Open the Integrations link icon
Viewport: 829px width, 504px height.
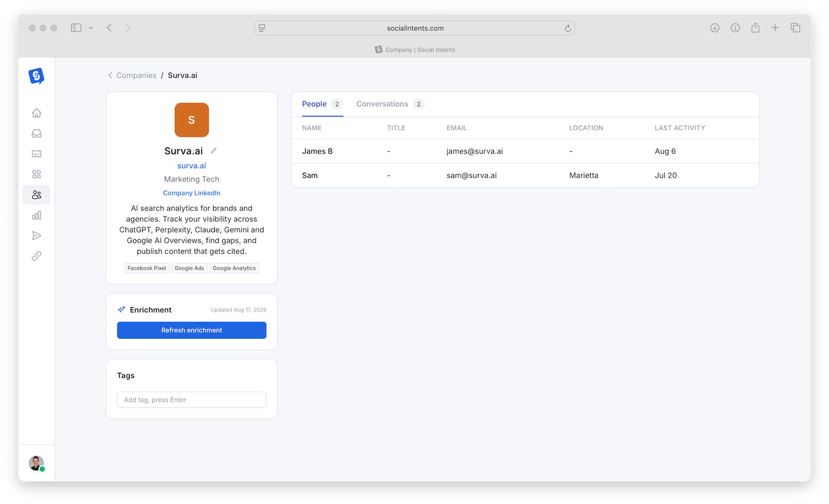tap(36, 256)
